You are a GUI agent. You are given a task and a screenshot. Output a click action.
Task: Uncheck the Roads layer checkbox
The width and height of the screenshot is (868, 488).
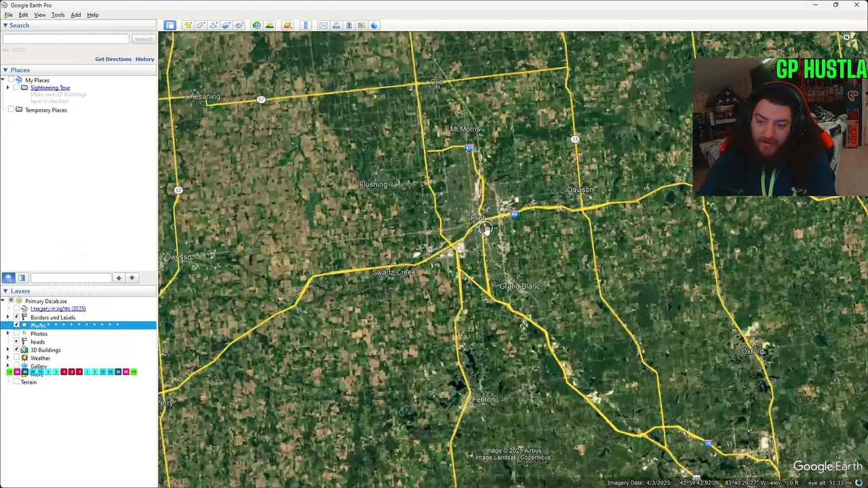[x=16, y=341]
